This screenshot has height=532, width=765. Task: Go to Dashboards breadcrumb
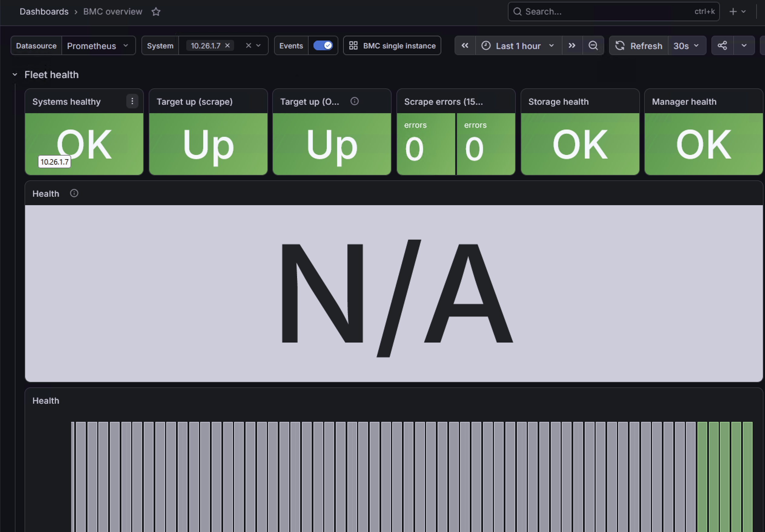point(44,12)
